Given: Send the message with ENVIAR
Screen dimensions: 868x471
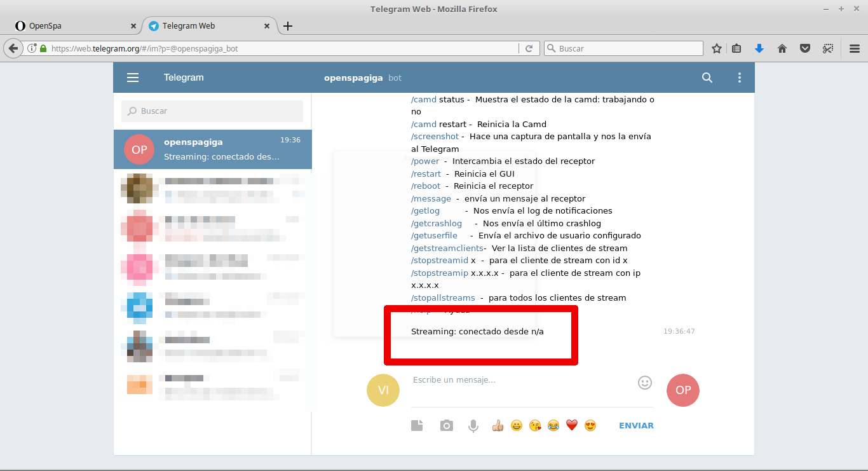Looking at the screenshot, I should pos(636,426).
